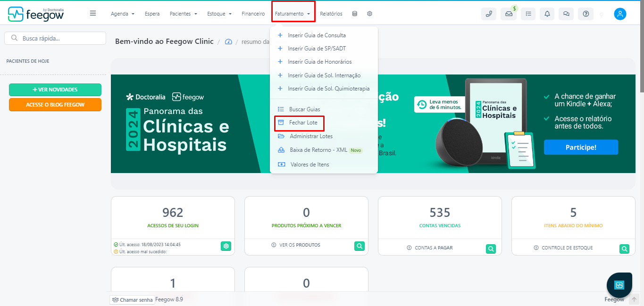Viewport: 644px width, 306px height.
Task: Open the database icon in the navbar
Action: [355, 14]
